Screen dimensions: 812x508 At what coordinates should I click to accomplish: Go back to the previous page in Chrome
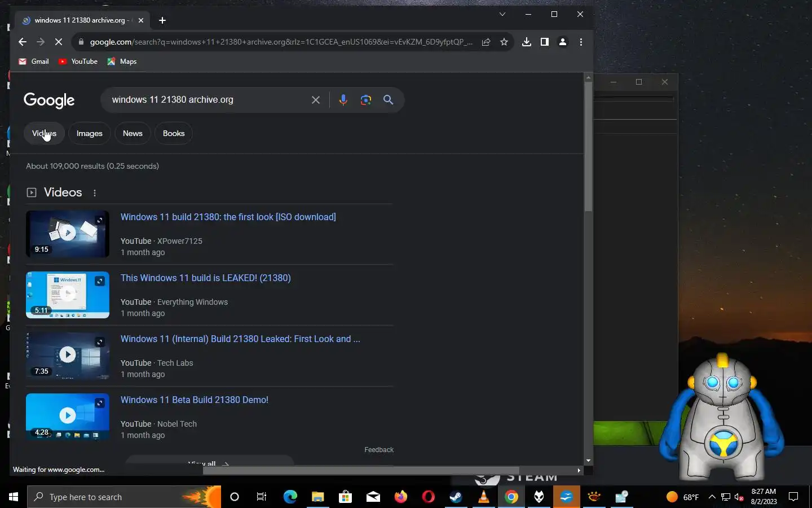tap(23, 42)
